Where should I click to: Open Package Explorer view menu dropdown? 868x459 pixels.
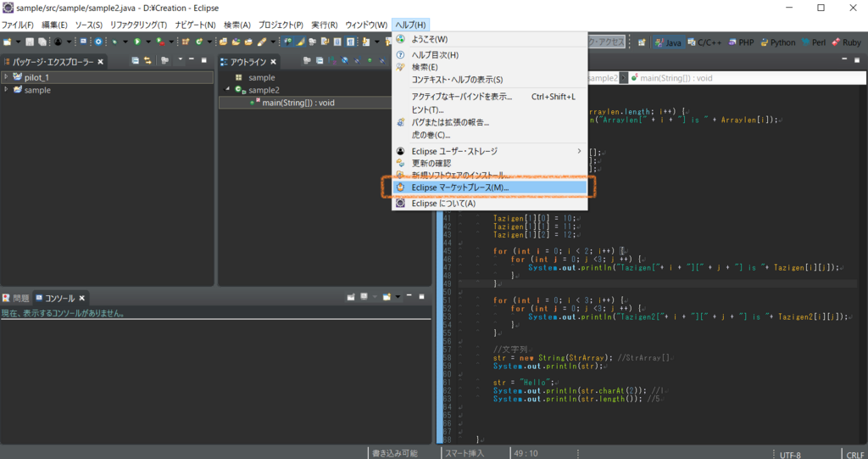pyautogui.click(x=180, y=60)
